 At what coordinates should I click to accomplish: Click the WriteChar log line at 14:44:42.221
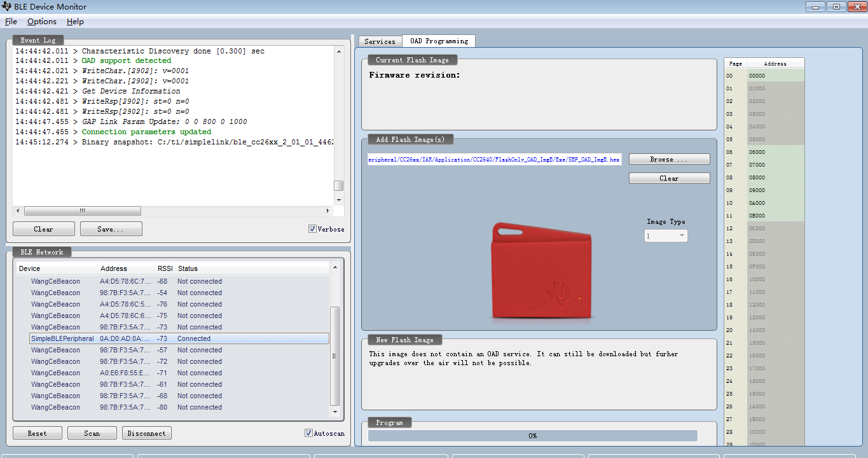click(102, 81)
